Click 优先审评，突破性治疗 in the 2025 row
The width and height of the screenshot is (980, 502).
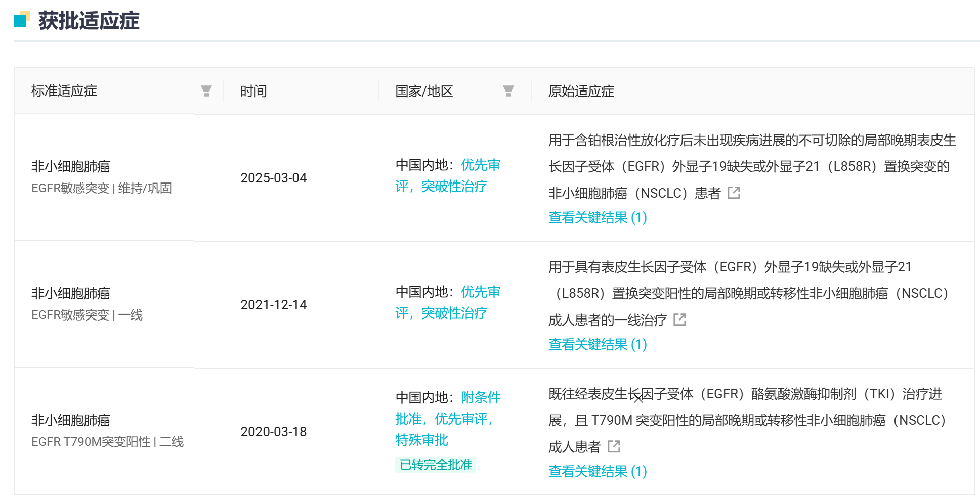448,175
